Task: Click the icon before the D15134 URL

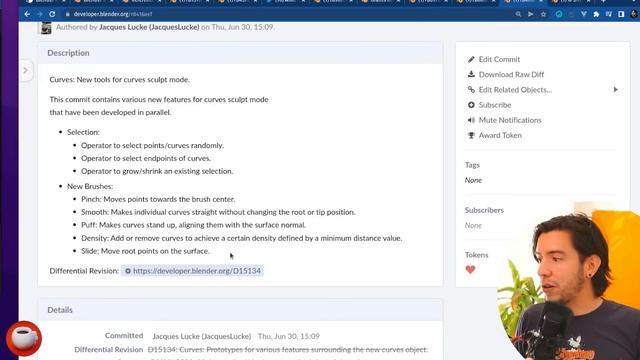Action: coord(127,271)
